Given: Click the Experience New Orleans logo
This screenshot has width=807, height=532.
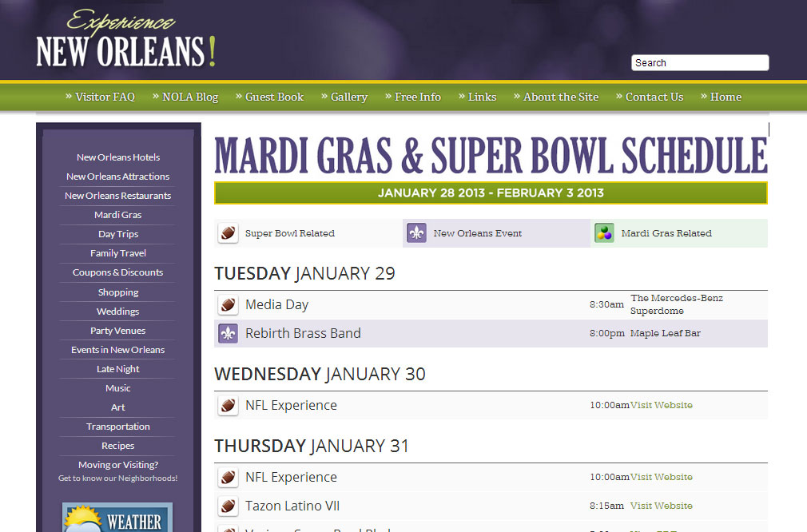Looking at the screenshot, I should click(x=125, y=39).
